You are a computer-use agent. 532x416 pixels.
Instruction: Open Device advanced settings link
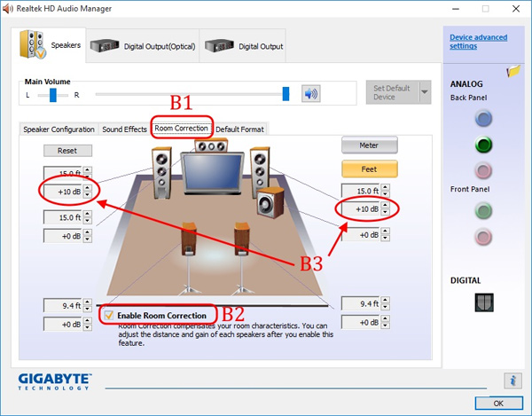(479, 42)
